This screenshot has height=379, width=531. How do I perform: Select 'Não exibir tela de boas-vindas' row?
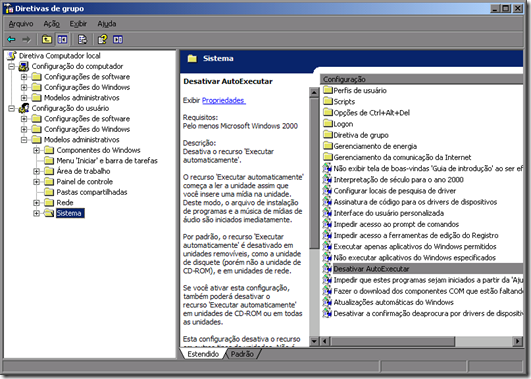pyautogui.click(x=423, y=168)
